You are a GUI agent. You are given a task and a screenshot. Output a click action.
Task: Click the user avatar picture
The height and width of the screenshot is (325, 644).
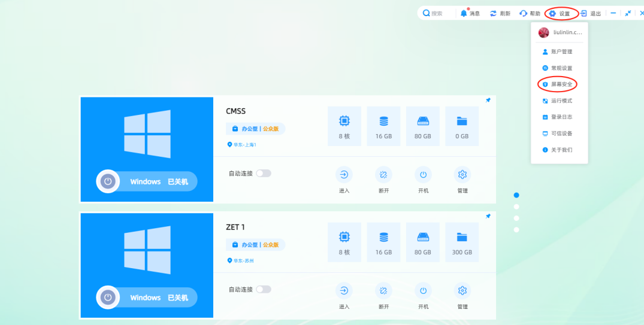[544, 32]
